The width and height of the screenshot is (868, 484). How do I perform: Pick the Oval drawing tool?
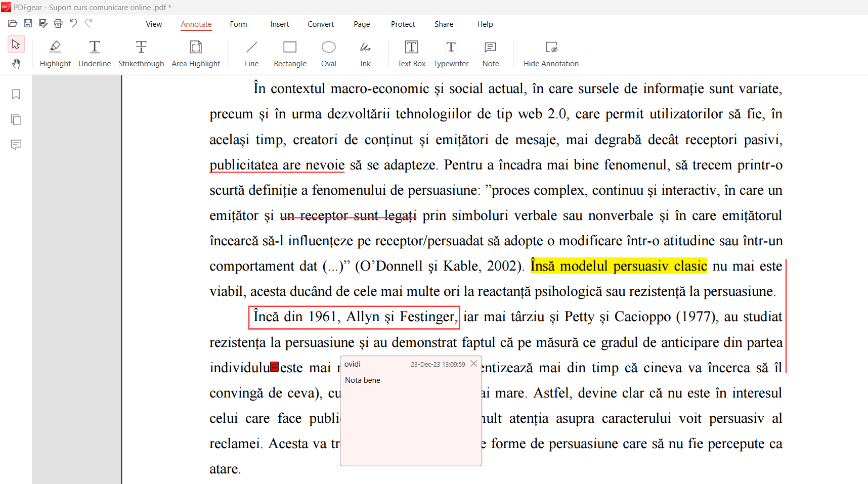coord(328,53)
